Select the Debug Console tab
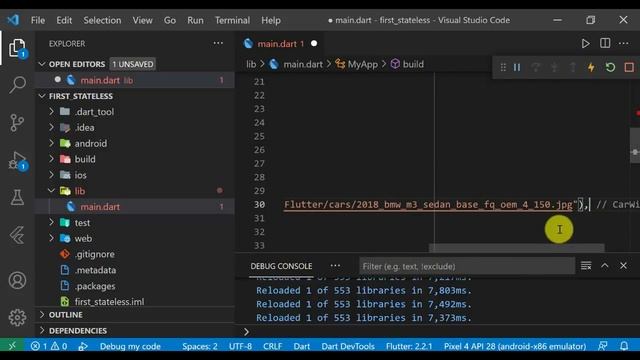 pos(281,266)
